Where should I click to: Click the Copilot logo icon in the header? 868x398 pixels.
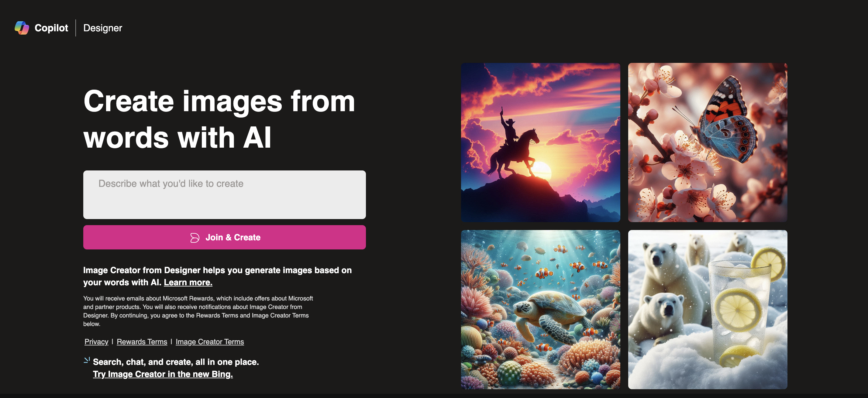(x=22, y=28)
